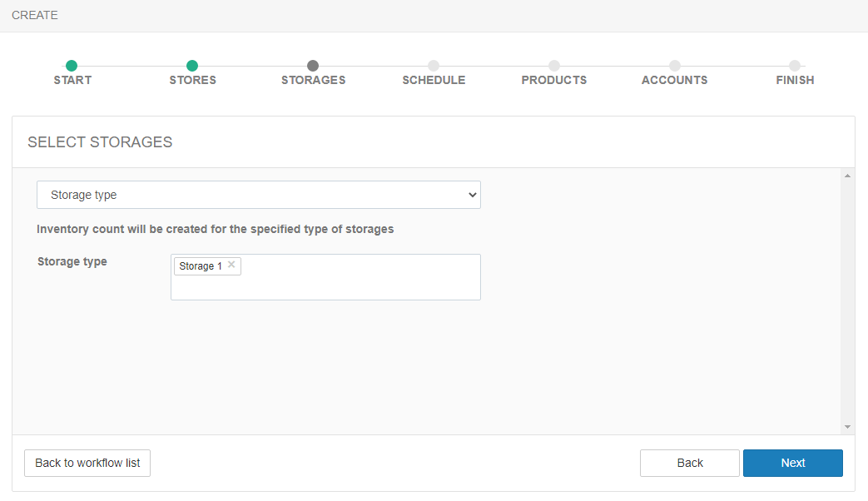
Task: Click the FINISH step label
Action: pos(795,81)
